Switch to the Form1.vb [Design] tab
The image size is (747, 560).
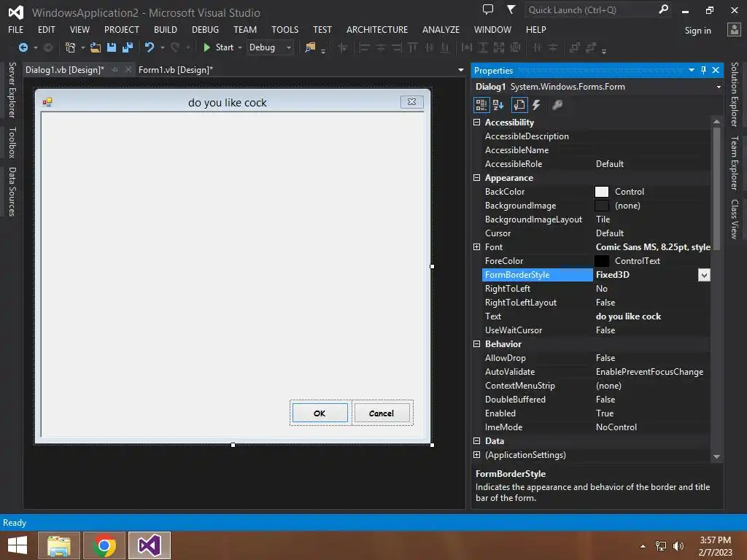(x=175, y=70)
